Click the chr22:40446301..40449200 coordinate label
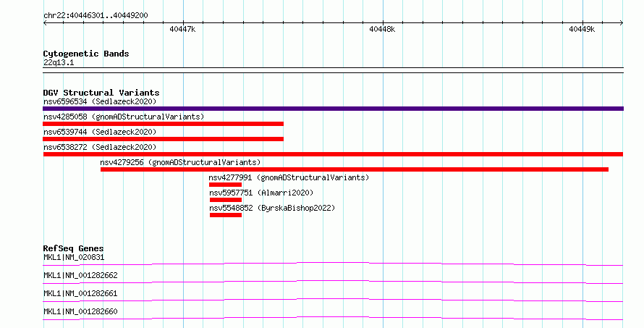644x328 pixels. pos(96,16)
